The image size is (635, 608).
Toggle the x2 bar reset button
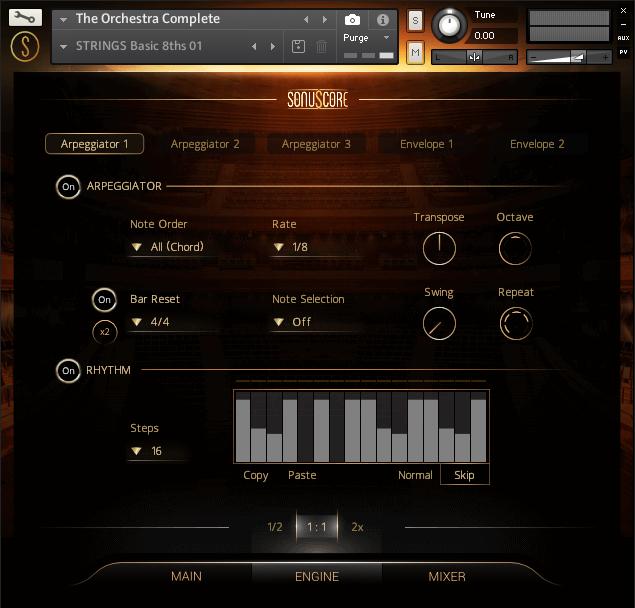104,332
